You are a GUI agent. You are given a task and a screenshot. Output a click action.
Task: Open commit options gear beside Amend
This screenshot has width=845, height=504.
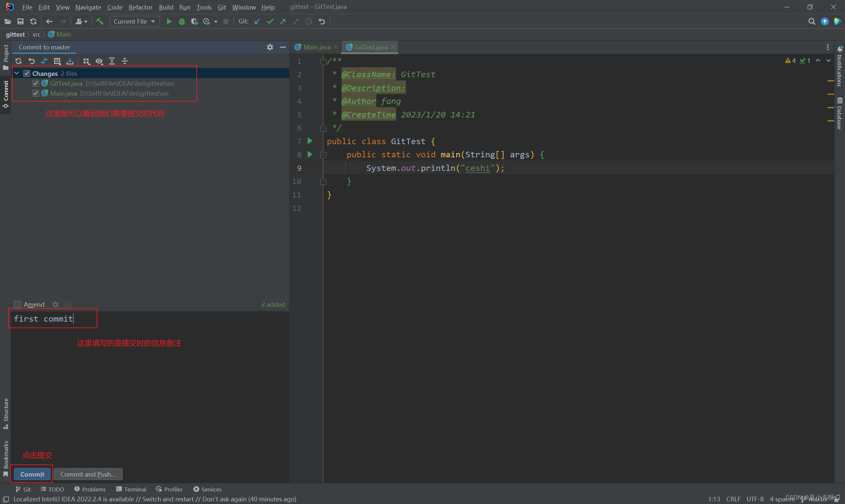55,304
